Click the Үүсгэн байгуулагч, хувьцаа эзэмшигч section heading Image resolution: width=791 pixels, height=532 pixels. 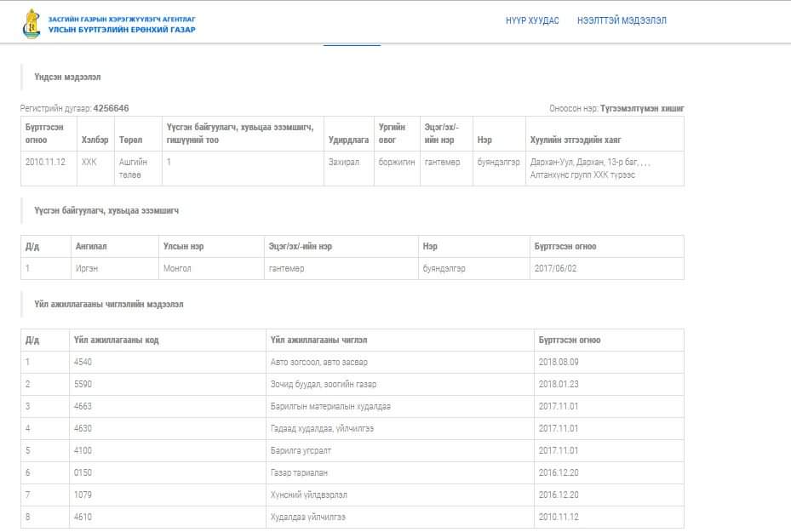[x=106, y=211]
